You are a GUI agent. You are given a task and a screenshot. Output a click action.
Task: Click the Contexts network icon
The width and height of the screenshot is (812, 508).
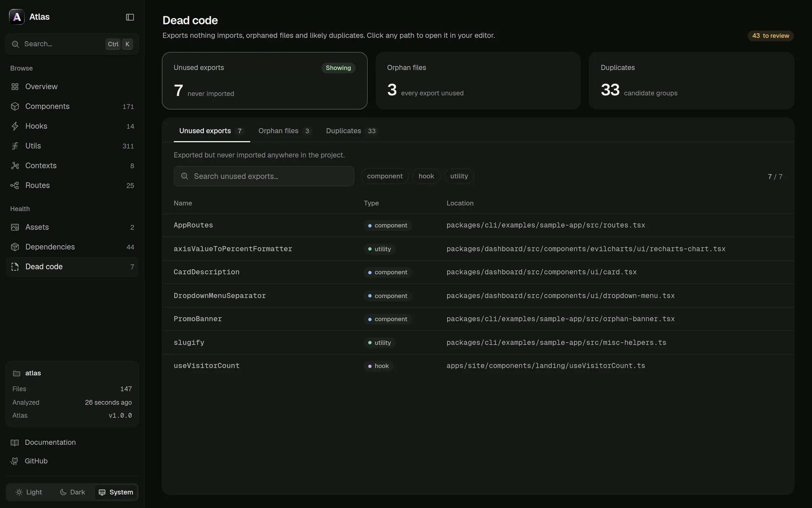coord(15,166)
